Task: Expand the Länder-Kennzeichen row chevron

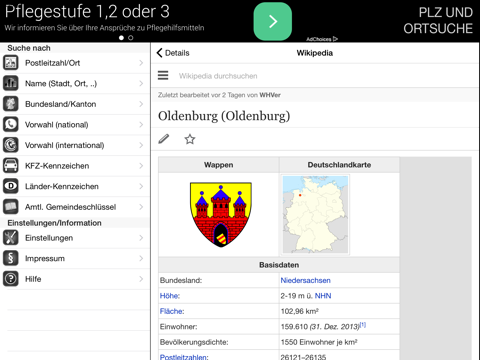Action: [141, 186]
